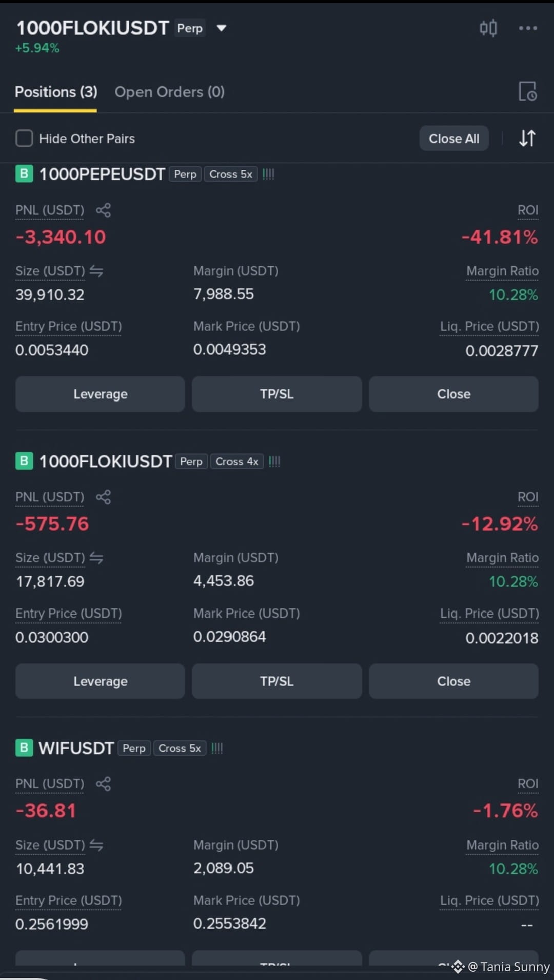The height and width of the screenshot is (980, 554).
Task: Open the position history document icon
Action: (x=527, y=92)
